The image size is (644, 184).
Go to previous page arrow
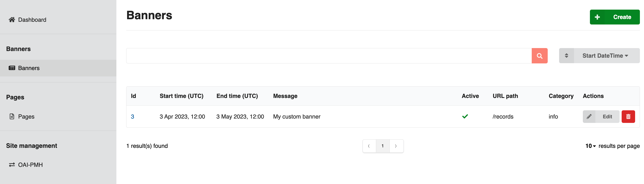coord(369,146)
